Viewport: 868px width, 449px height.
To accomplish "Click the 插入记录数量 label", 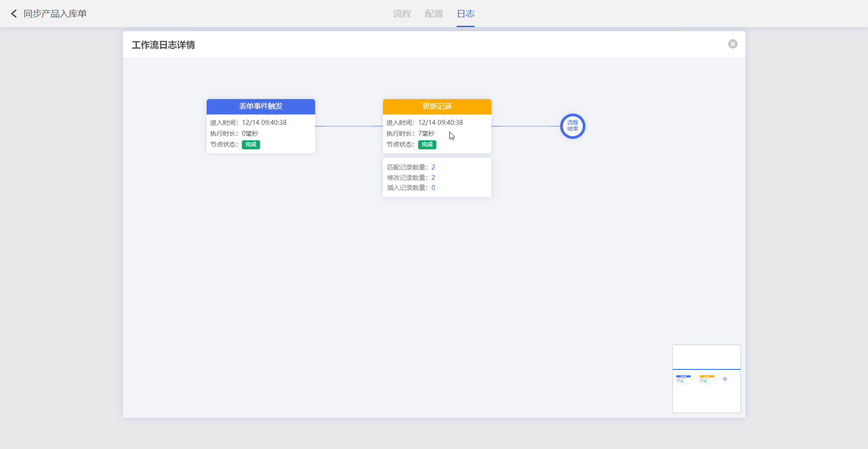I will click(407, 188).
